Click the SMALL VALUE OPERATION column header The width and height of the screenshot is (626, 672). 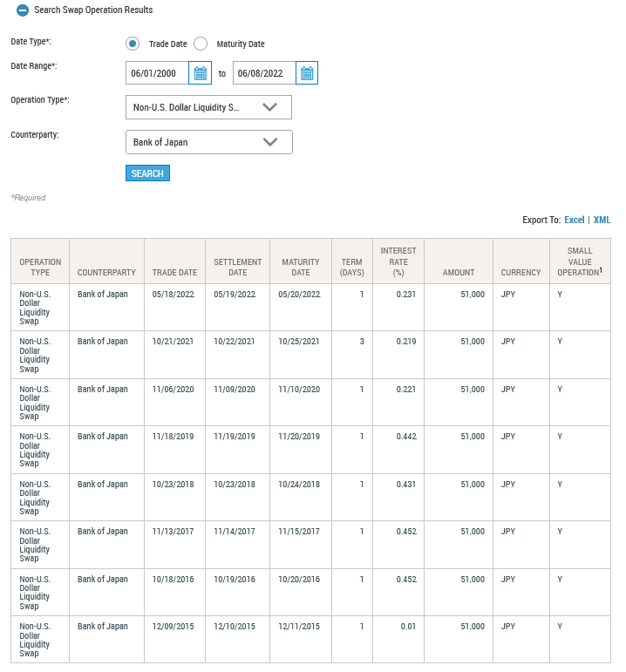tap(580, 261)
